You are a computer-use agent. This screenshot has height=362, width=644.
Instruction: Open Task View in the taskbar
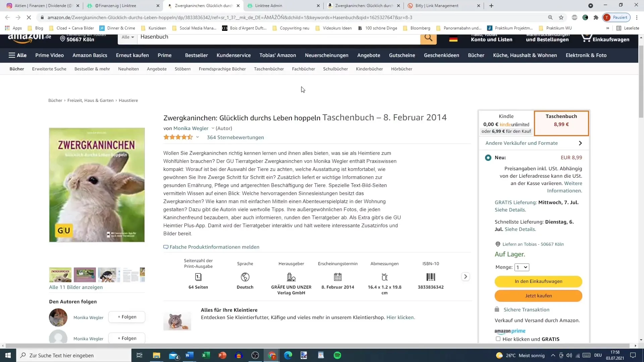pyautogui.click(x=140, y=355)
